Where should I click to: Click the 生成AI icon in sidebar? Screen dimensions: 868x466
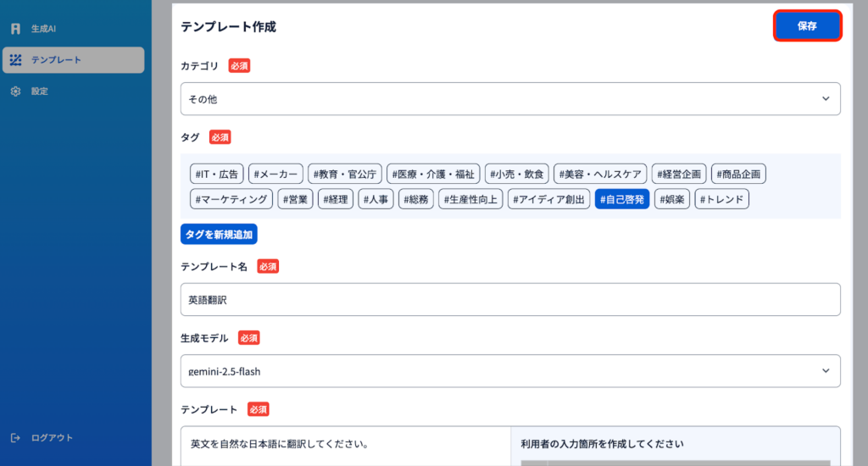click(x=15, y=29)
